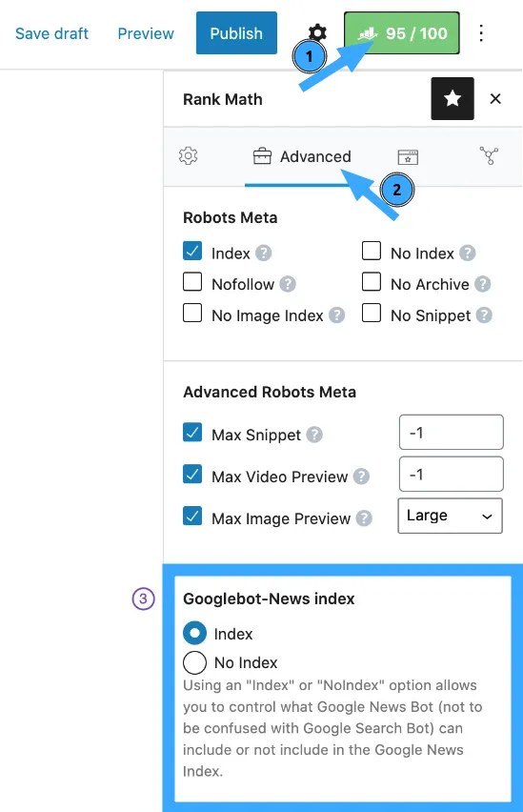Show help tooltip for Index
The image size is (523, 812).
click(x=264, y=254)
